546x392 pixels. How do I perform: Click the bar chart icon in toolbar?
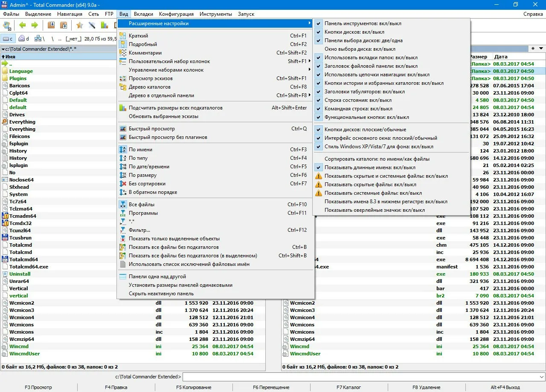tap(104, 26)
